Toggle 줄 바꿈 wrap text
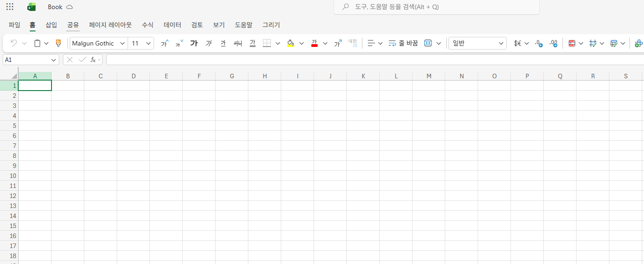The image size is (644, 264). 403,43
